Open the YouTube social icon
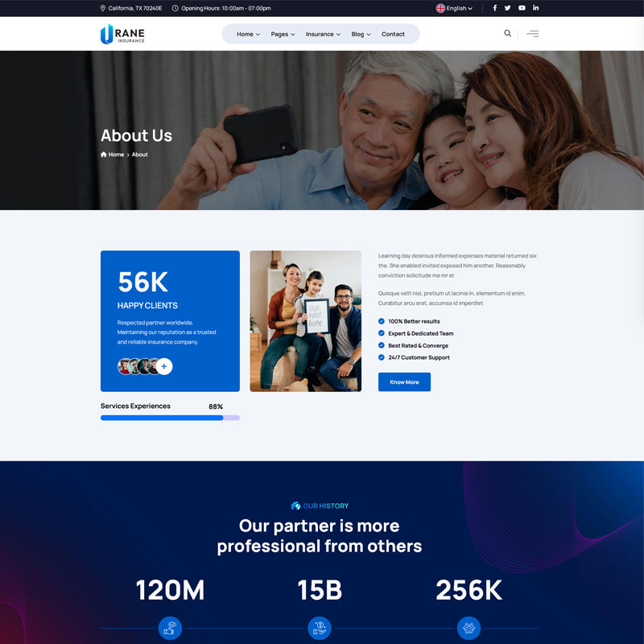644x644 pixels. [x=522, y=8]
